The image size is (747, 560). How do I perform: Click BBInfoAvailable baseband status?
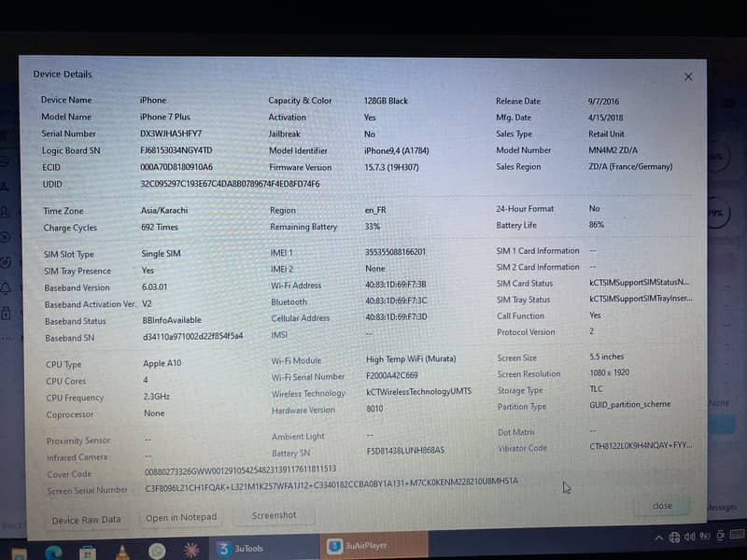(x=172, y=320)
